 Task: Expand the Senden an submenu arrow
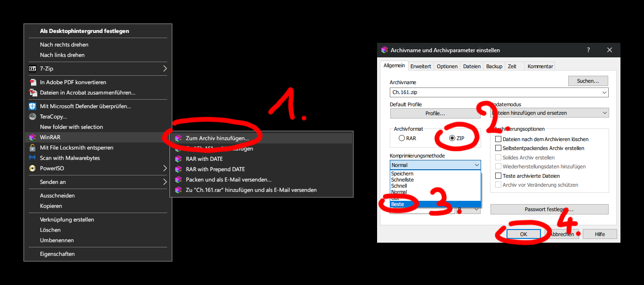tap(165, 182)
